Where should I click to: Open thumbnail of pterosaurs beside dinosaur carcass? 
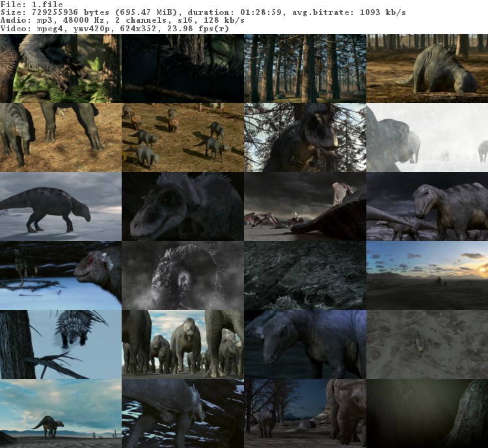(x=305, y=206)
